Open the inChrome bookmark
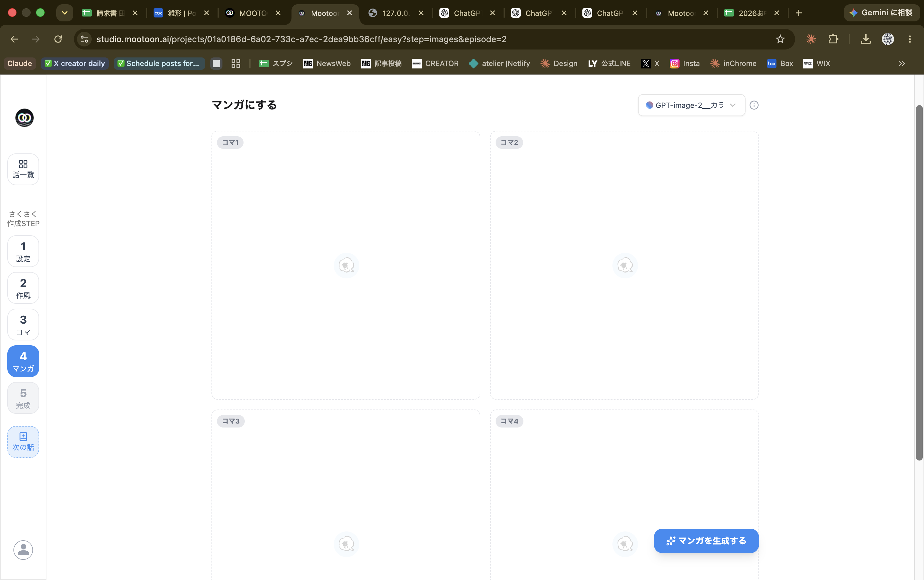924x580 pixels. (x=733, y=63)
